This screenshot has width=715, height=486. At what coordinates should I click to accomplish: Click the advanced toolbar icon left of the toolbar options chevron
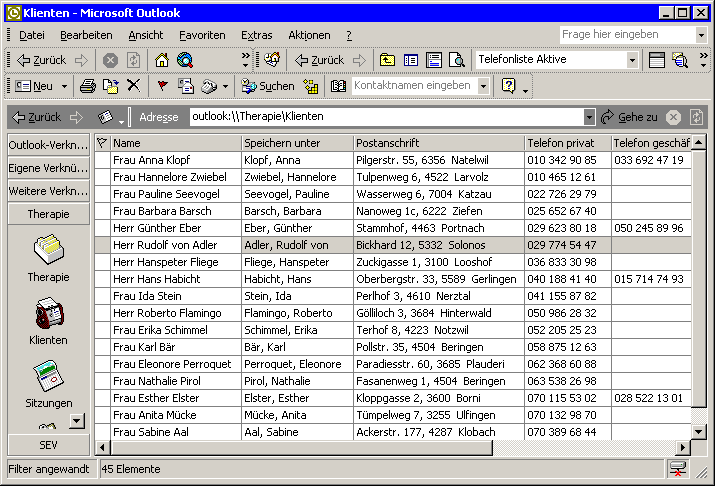(x=680, y=60)
